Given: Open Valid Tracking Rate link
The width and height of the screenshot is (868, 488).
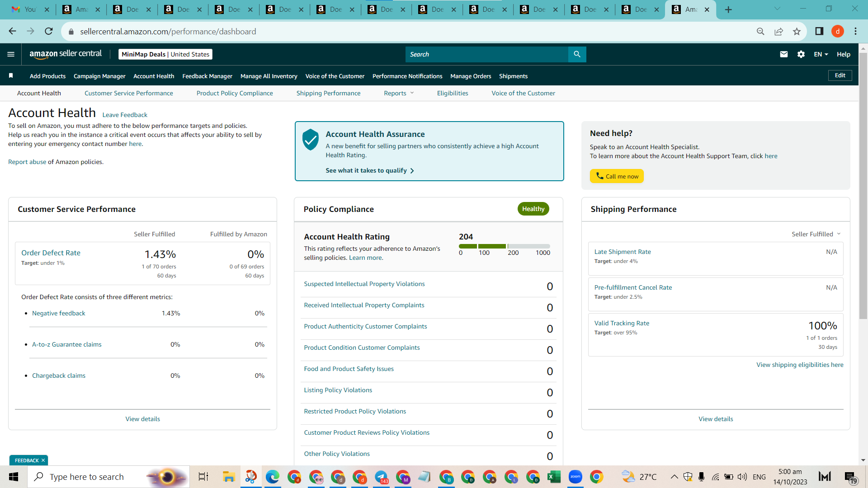Looking at the screenshot, I should click(622, 323).
